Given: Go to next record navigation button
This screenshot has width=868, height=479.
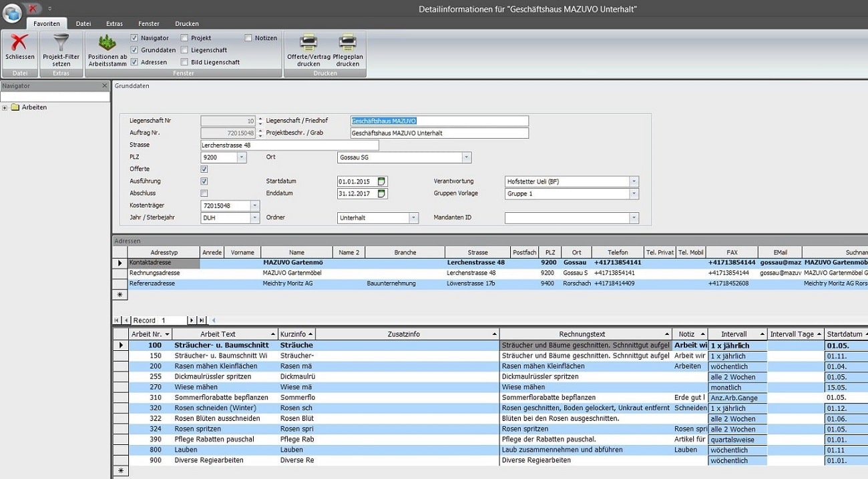Looking at the screenshot, I should (192, 320).
